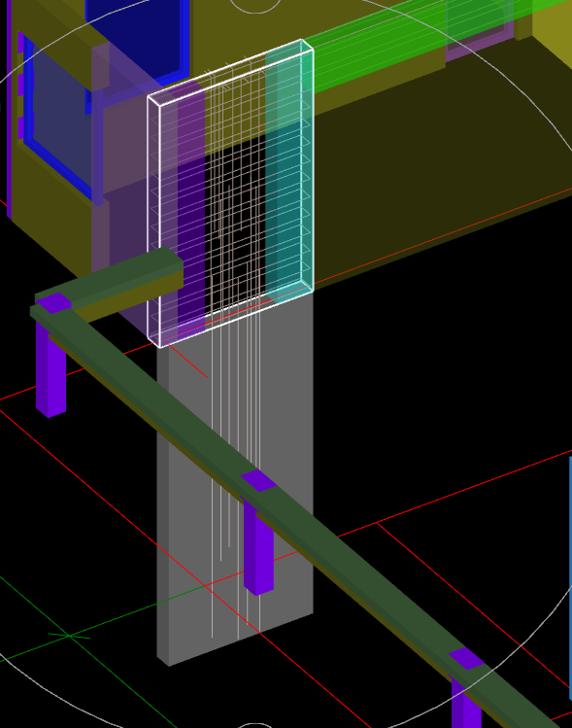
Task: Select the white-outlined highlighted wall segment
Action: (x=230, y=193)
